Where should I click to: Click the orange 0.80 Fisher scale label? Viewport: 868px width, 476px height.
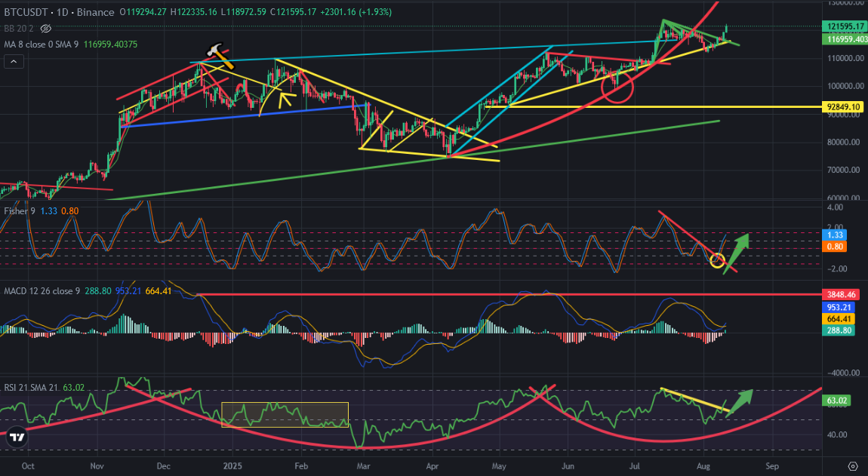(x=836, y=247)
